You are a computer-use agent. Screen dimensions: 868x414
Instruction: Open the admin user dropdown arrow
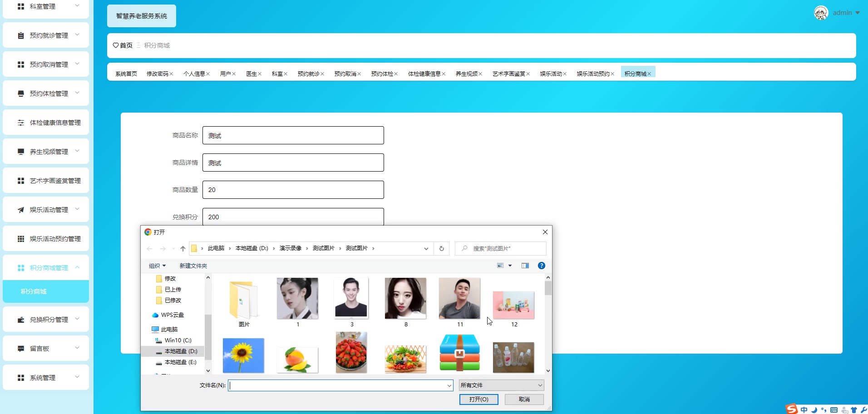pyautogui.click(x=858, y=13)
